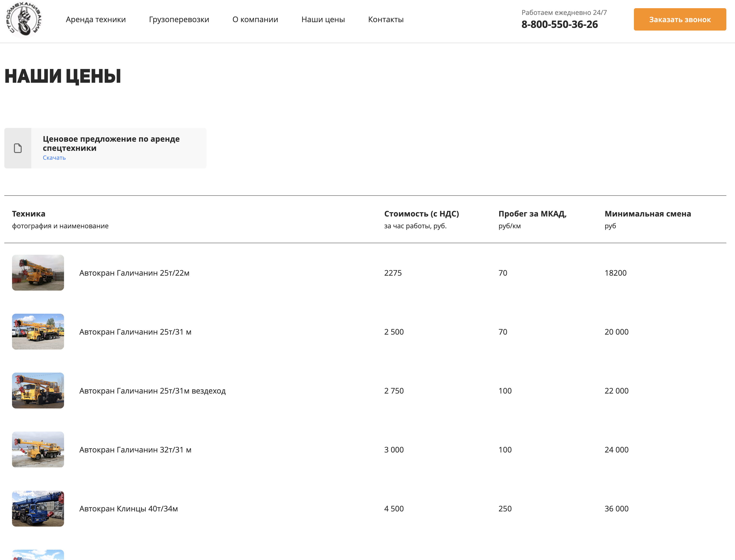Select Автокран Галичанин 32т/31 м name
Screen dimensions: 735x560
pos(135,450)
